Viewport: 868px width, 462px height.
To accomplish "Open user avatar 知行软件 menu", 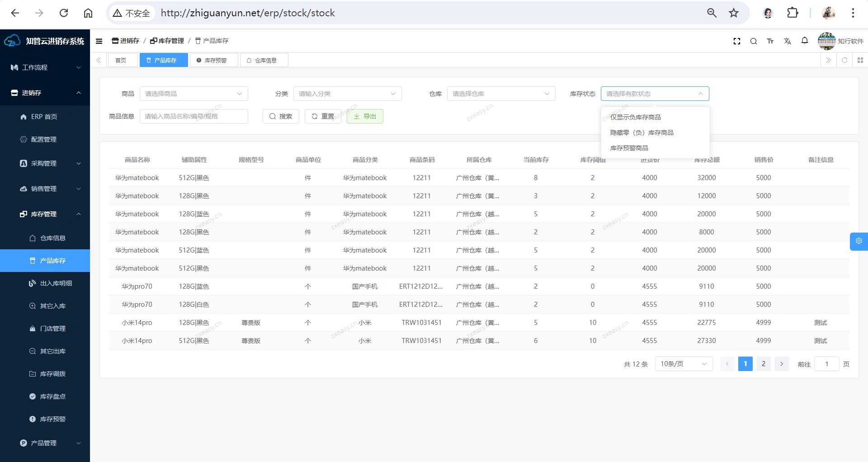I will click(x=840, y=41).
